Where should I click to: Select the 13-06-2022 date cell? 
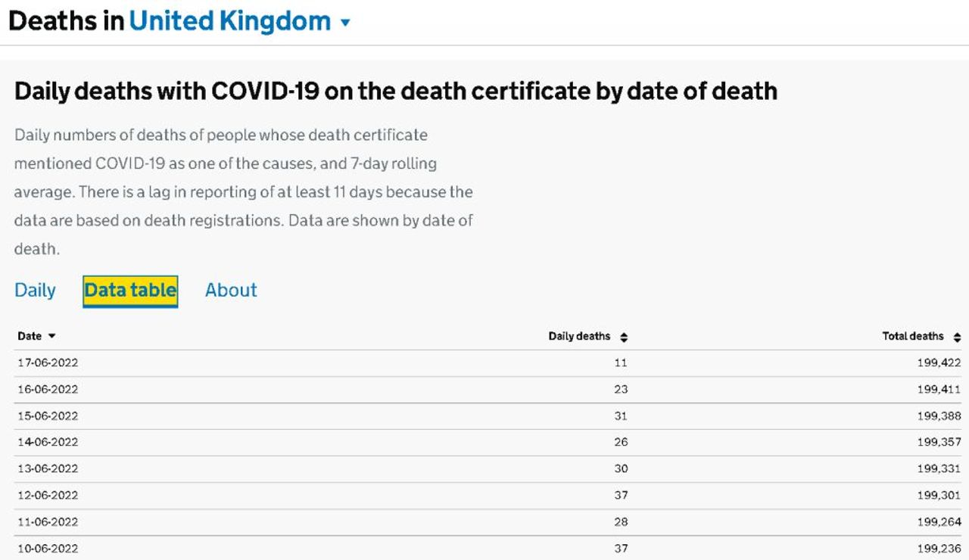point(48,468)
